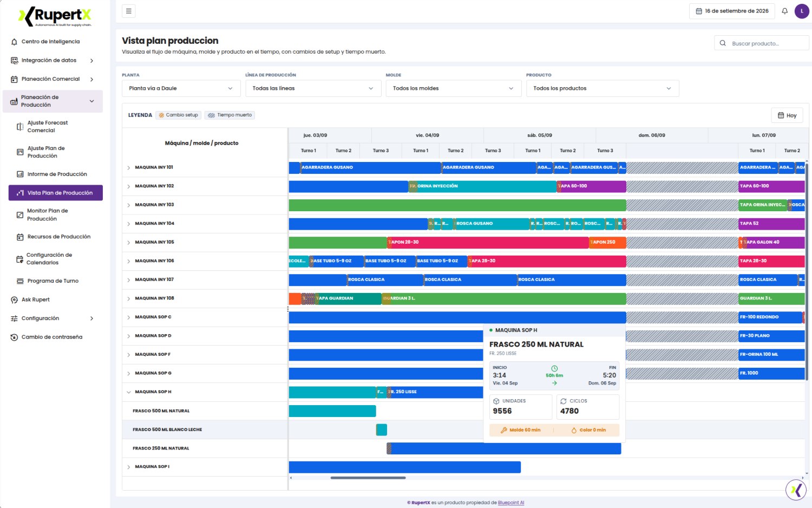Click the 9556 unidades value

click(502, 411)
